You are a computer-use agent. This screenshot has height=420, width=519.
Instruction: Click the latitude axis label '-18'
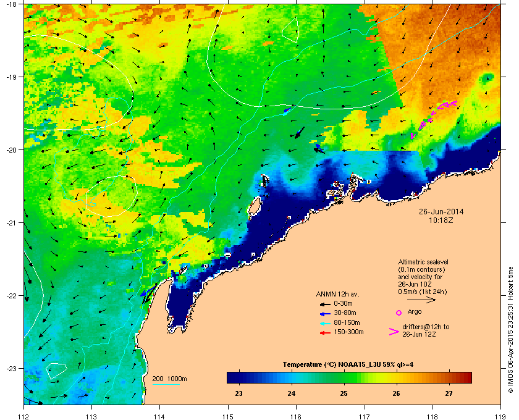click(x=11, y=4)
